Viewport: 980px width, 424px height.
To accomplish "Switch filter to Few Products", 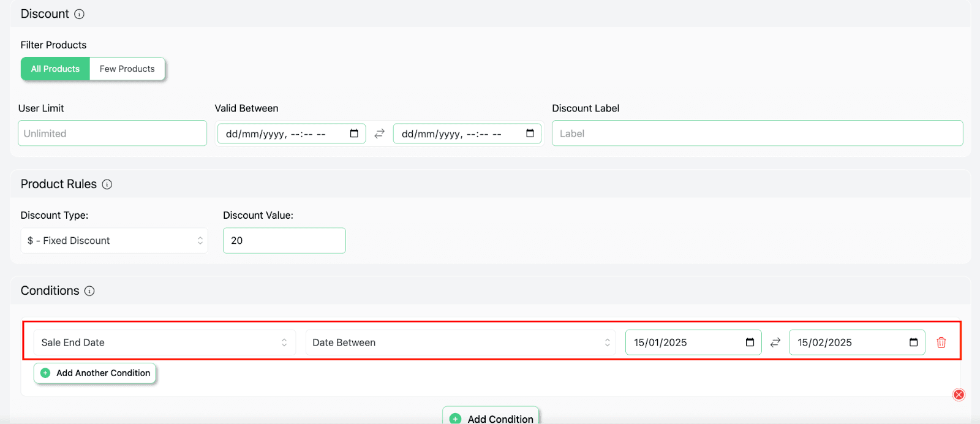I will pyautogui.click(x=127, y=69).
